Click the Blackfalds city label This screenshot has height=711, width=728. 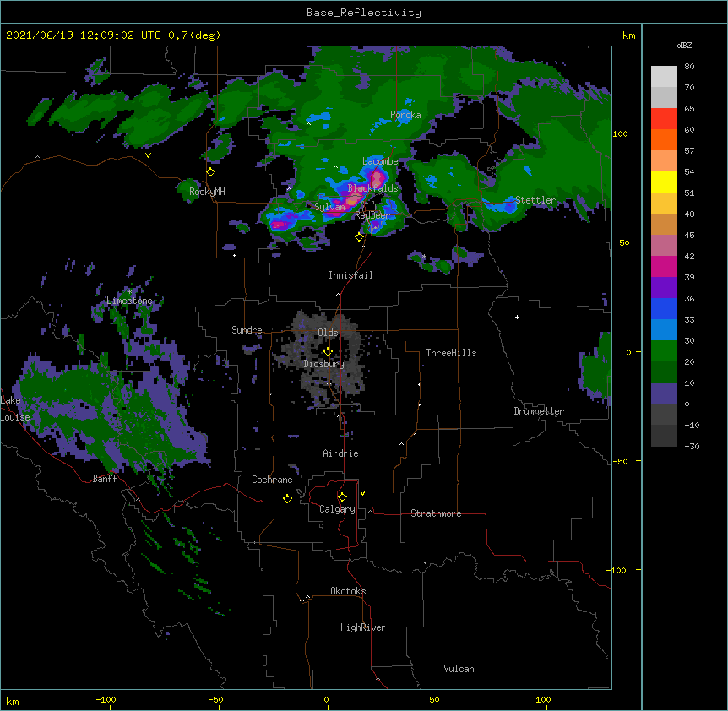pyautogui.click(x=372, y=188)
